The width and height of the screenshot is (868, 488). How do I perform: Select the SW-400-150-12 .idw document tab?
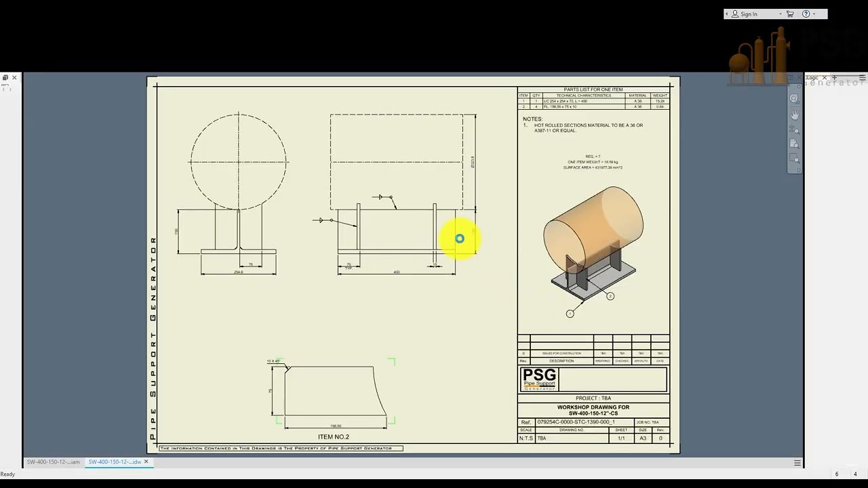[x=115, y=462]
